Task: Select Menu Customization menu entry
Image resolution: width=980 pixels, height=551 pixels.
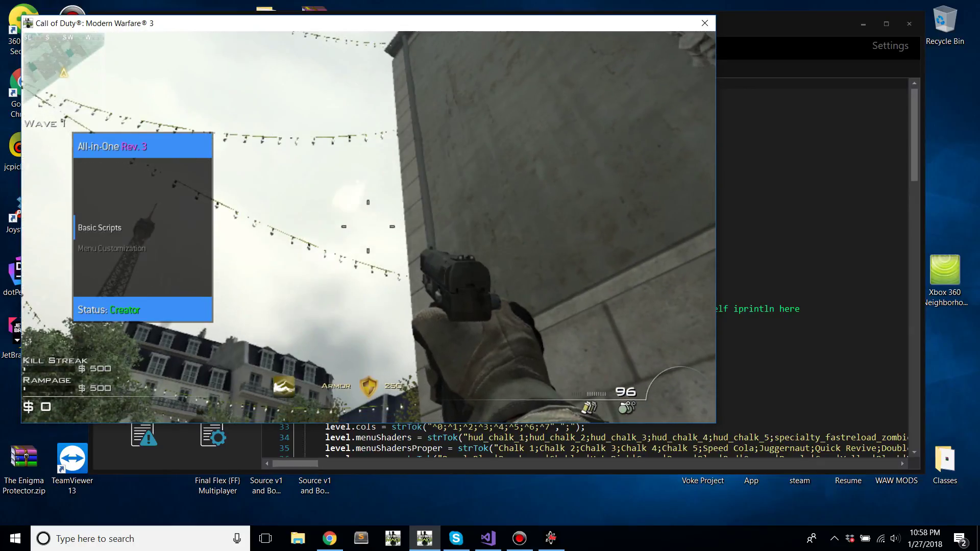Action: coord(111,248)
